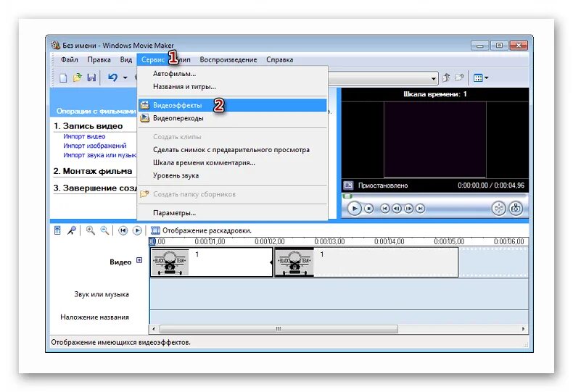Image resolution: width=573 pixels, height=392 pixels.
Task: Select the second video clip on timeline
Action: pyautogui.click(x=366, y=262)
